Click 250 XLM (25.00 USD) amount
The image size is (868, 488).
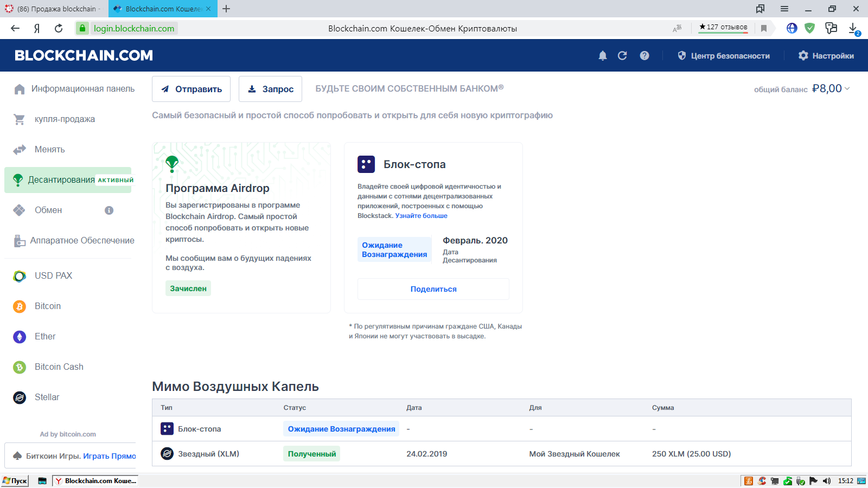(692, 454)
